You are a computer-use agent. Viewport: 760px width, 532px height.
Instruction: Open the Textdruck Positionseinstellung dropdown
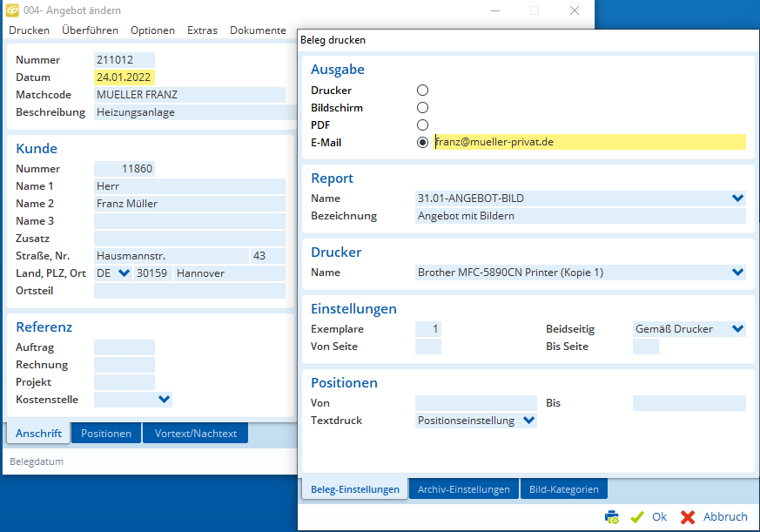point(528,421)
